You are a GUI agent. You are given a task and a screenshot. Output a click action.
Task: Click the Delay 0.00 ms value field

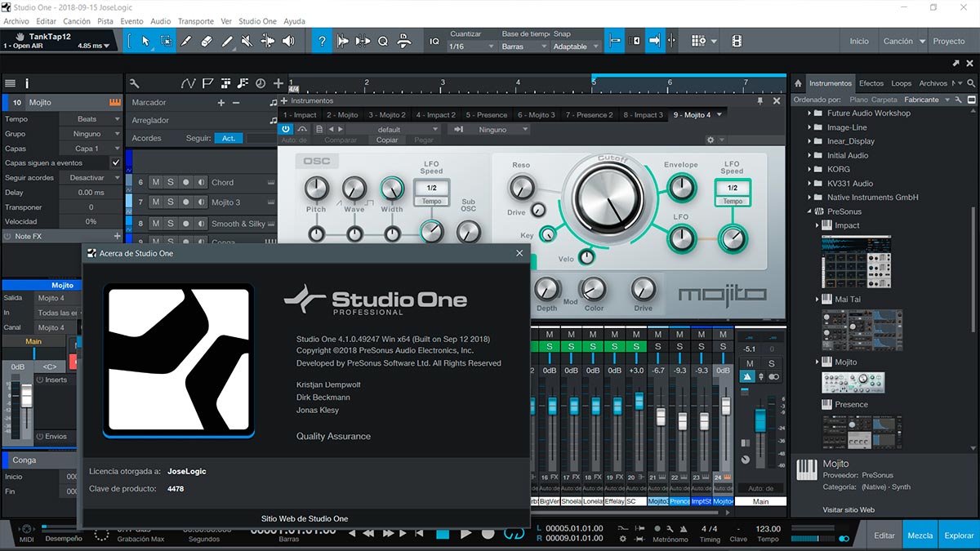pyautogui.click(x=91, y=193)
